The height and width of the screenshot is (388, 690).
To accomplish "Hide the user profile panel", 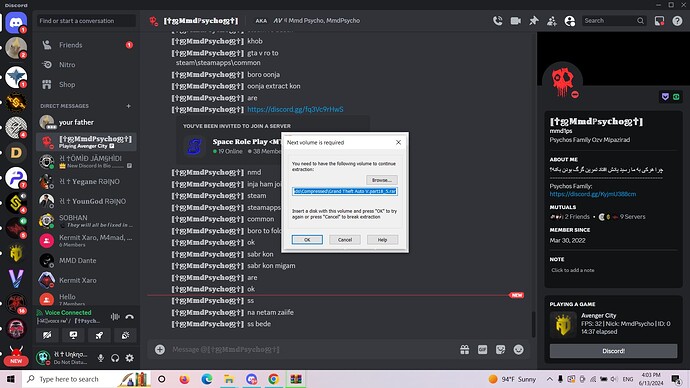I will pyautogui.click(x=570, y=21).
